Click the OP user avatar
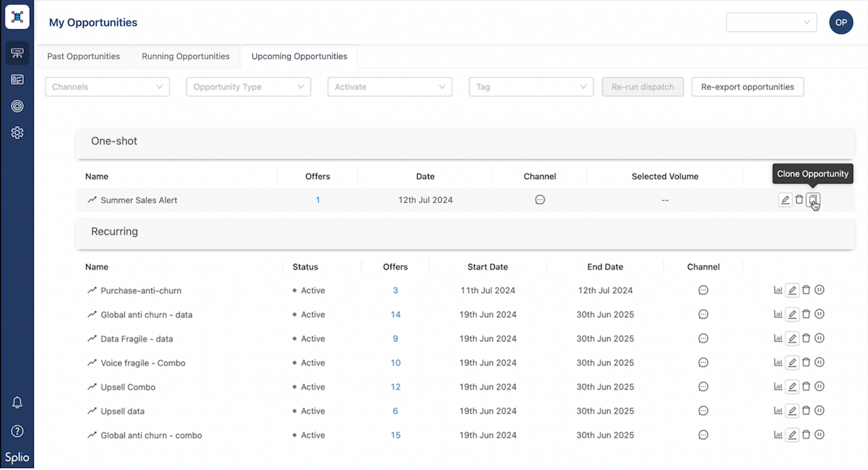Screen dimensions: 868x470 pyautogui.click(x=841, y=22)
